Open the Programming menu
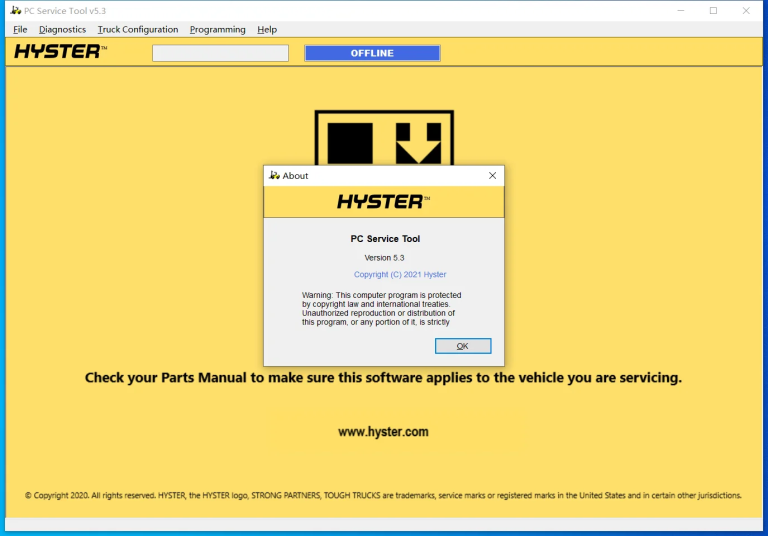The width and height of the screenshot is (768, 536). [x=217, y=30]
